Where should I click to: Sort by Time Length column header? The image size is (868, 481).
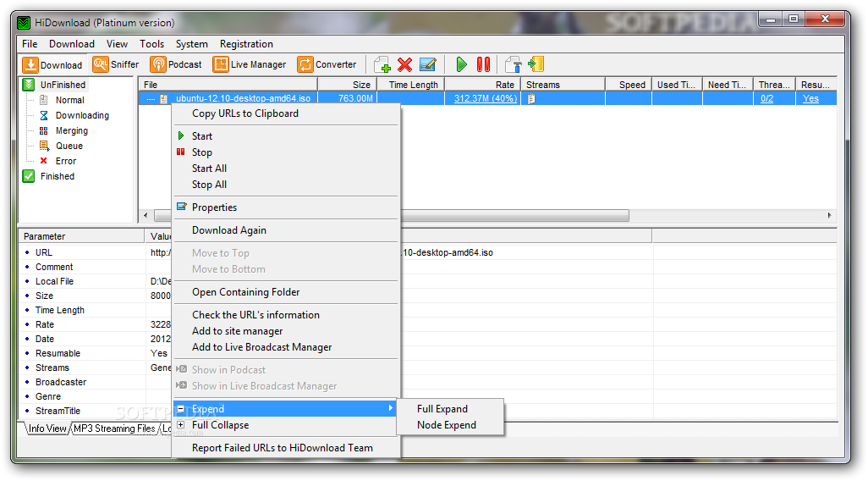coord(411,85)
